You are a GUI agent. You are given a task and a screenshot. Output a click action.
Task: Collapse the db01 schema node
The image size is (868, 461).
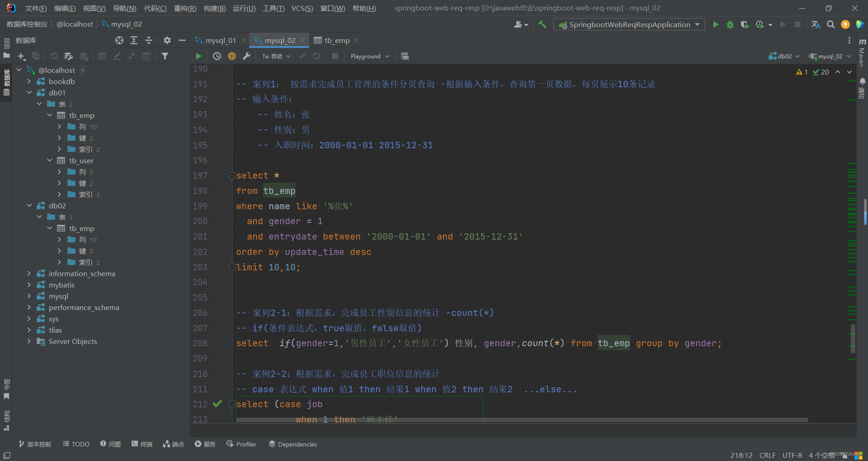point(29,93)
